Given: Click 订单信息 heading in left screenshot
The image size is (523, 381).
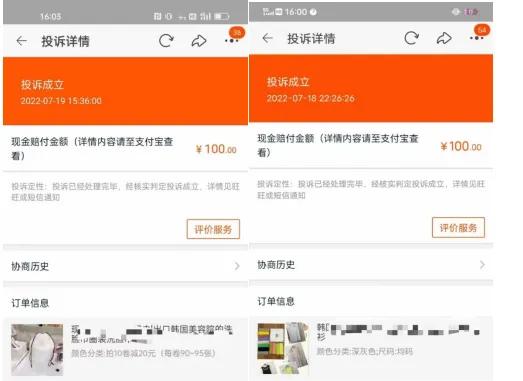Looking at the screenshot, I should [x=30, y=303].
